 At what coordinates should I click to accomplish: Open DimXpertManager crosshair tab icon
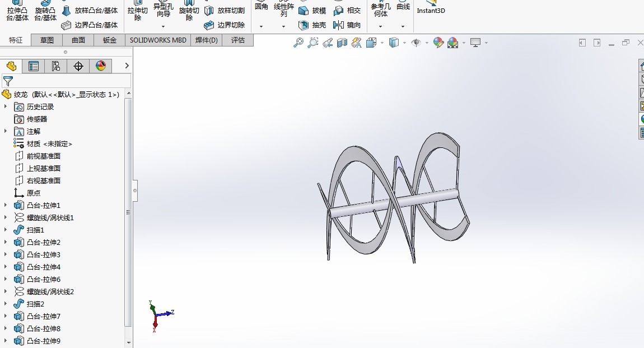[x=78, y=66]
